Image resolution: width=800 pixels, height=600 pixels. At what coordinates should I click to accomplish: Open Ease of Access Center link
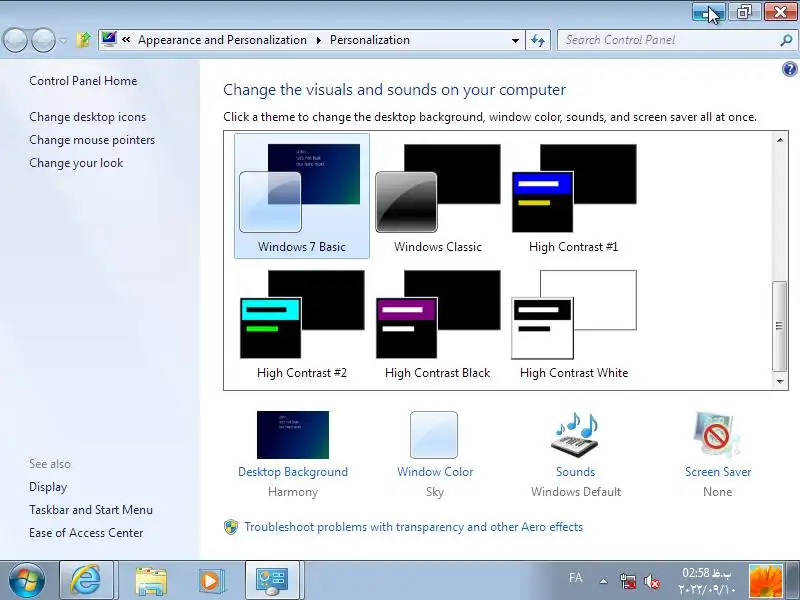[x=86, y=533]
